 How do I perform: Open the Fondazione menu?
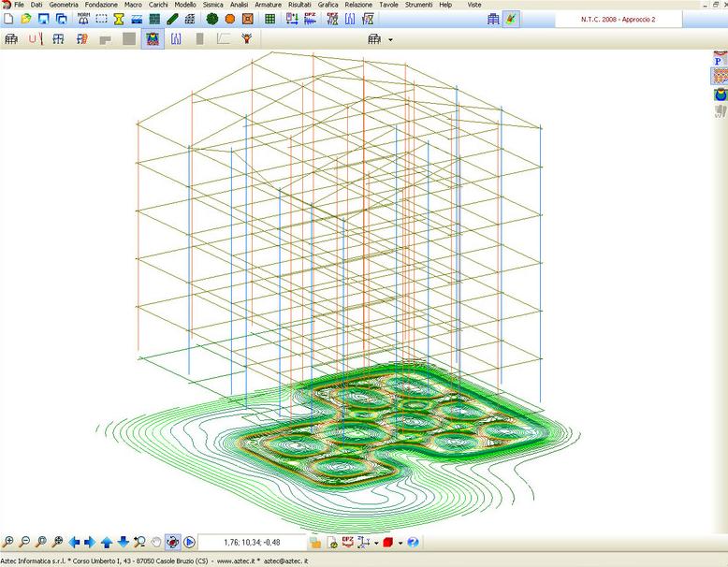tap(101, 5)
